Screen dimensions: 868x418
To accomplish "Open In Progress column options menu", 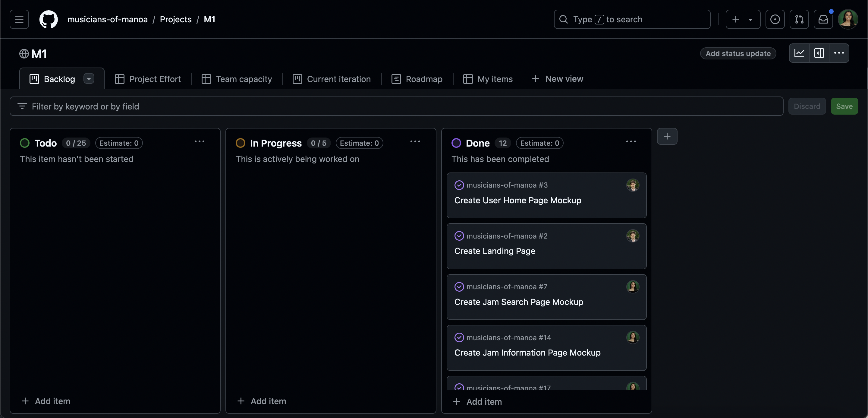I will click(415, 141).
